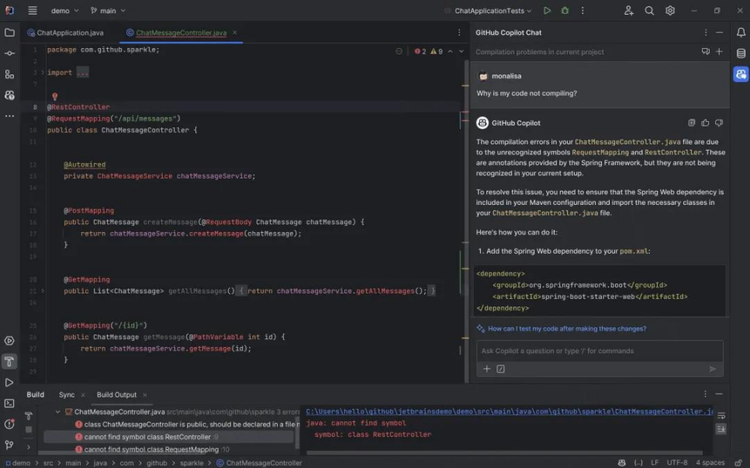Close the Build Output tab
The width and height of the screenshot is (750, 468).
(x=145, y=395)
